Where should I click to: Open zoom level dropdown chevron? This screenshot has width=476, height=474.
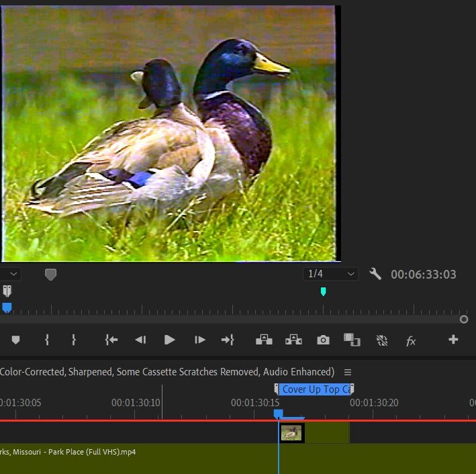(13, 274)
